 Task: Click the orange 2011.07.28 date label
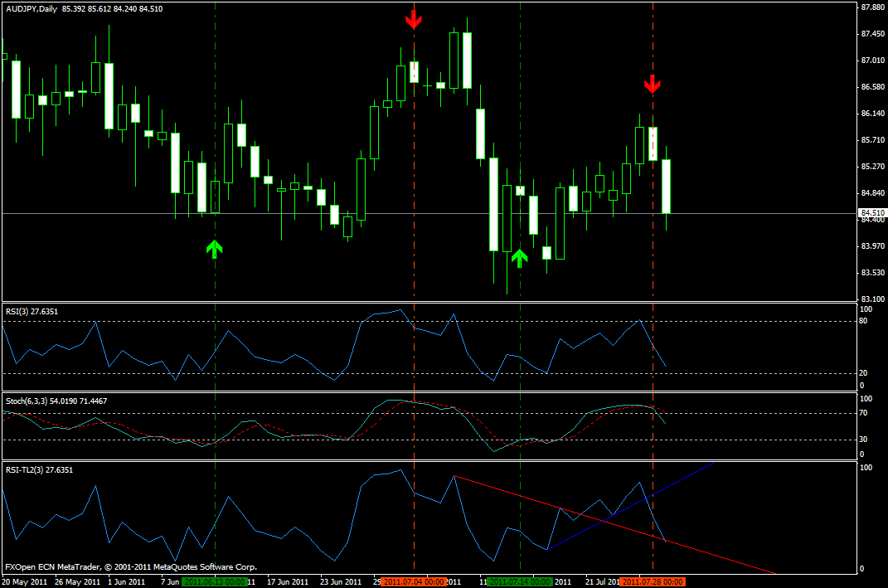(653, 581)
